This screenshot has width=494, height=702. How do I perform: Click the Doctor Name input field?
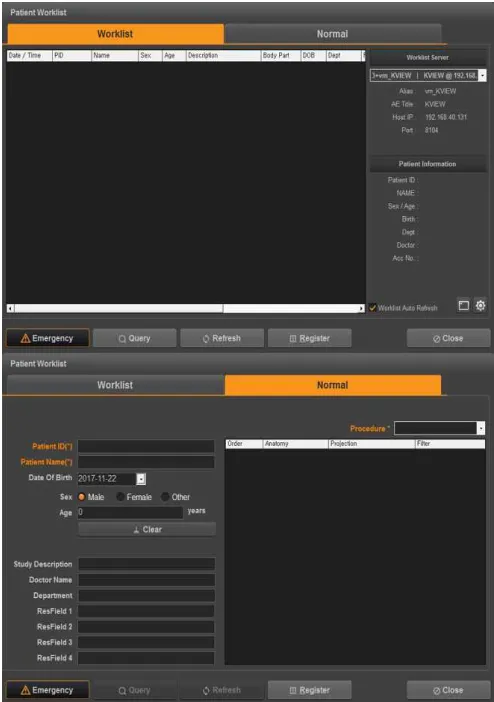click(146, 580)
